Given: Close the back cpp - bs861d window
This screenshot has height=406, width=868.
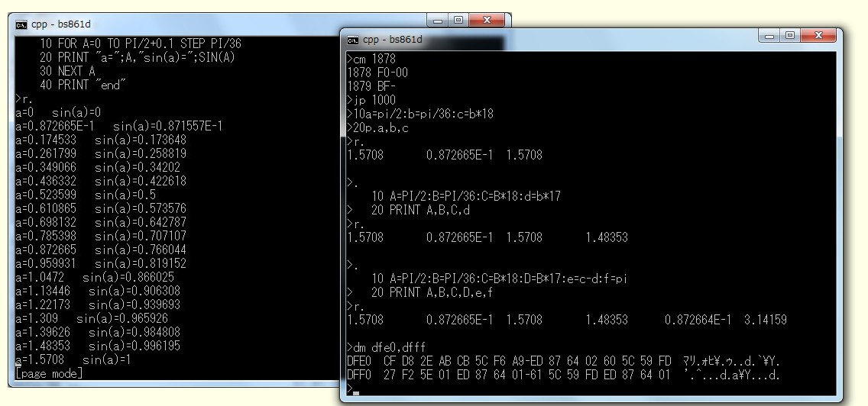Looking at the screenshot, I should [487, 21].
